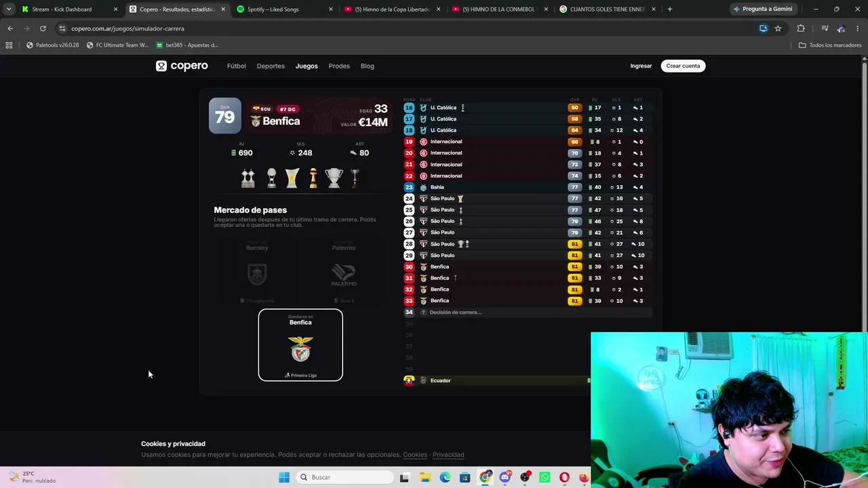This screenshot has height=488, width=868.
Task: Open Microsoft Edge from the taskbar
Action: 445,477
